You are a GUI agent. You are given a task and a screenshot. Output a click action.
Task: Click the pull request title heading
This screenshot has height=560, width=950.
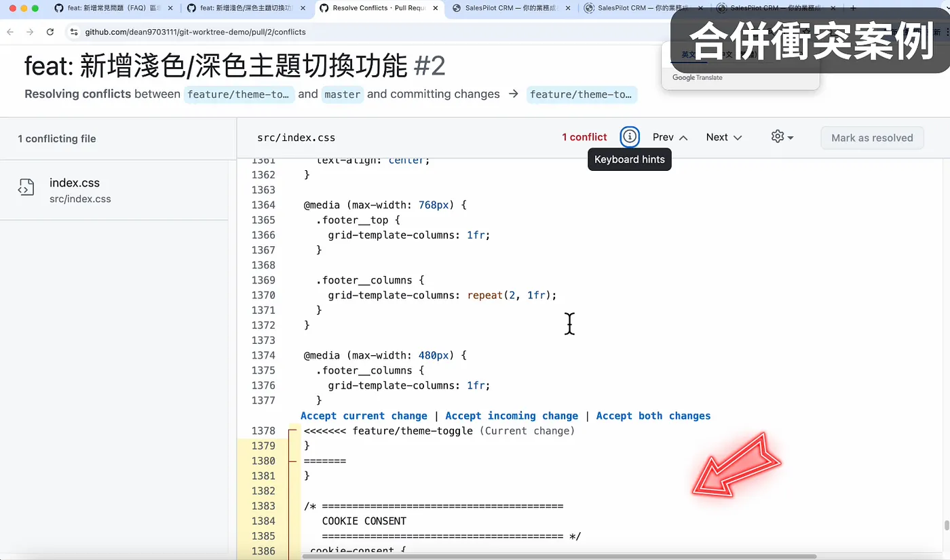click(x=235, y=66)
